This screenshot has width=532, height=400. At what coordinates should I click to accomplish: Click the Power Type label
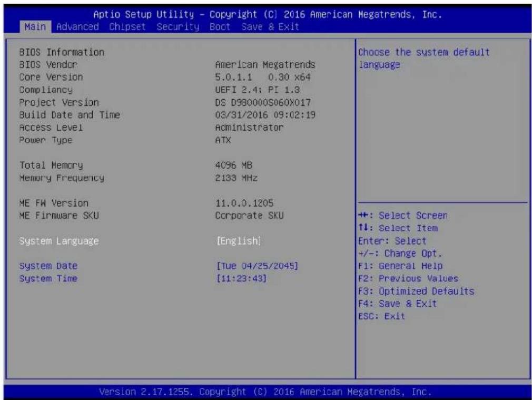(46, 140)
